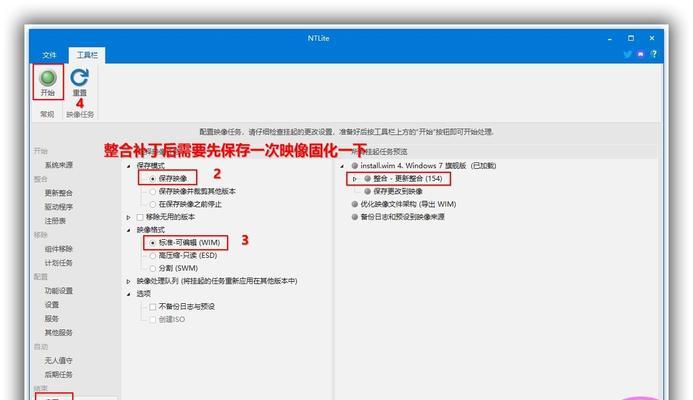Click status circle beside 优化映像文件架构 (导出 WIM)
Viewport: 693px width, 400px height.
pos(354,204)
